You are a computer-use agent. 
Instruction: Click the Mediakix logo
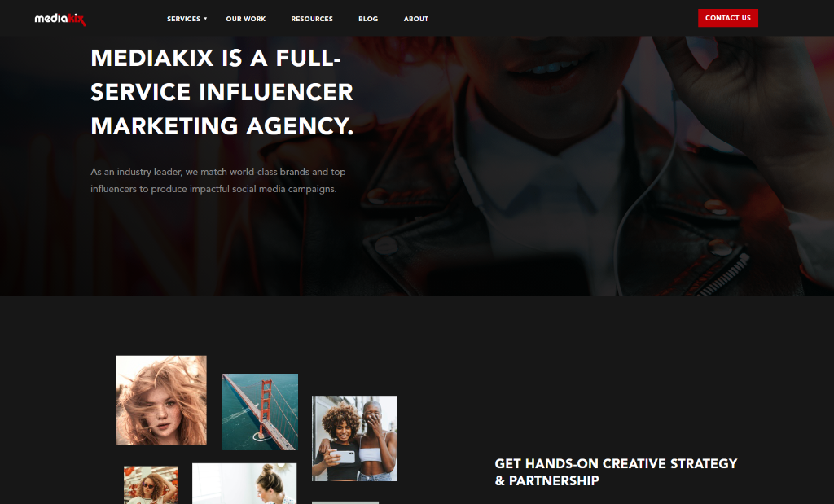[x=60, y=19]
